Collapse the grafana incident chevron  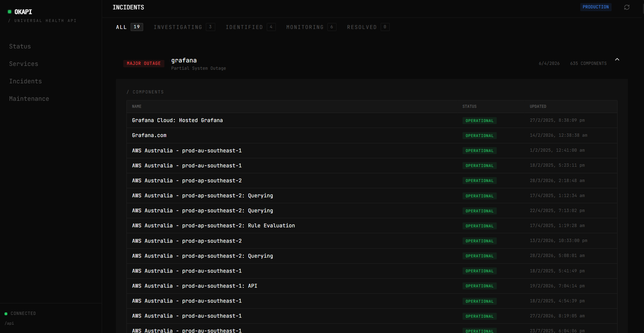click(617, 60)
